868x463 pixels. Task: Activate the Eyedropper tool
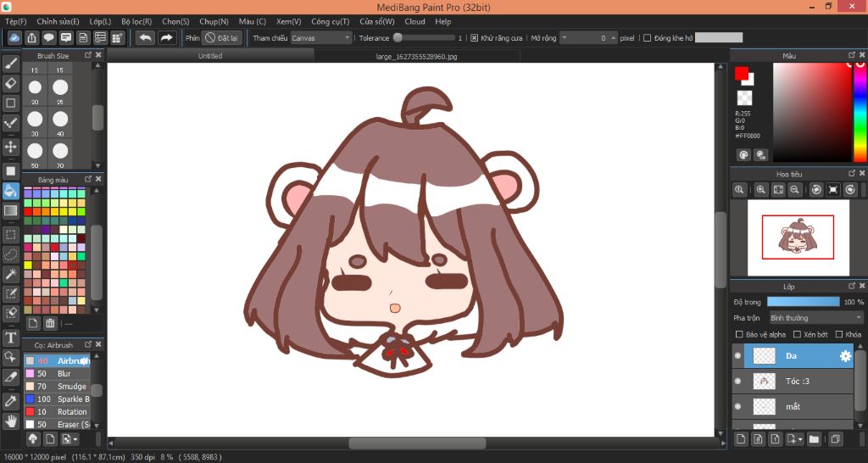[11, 400]
